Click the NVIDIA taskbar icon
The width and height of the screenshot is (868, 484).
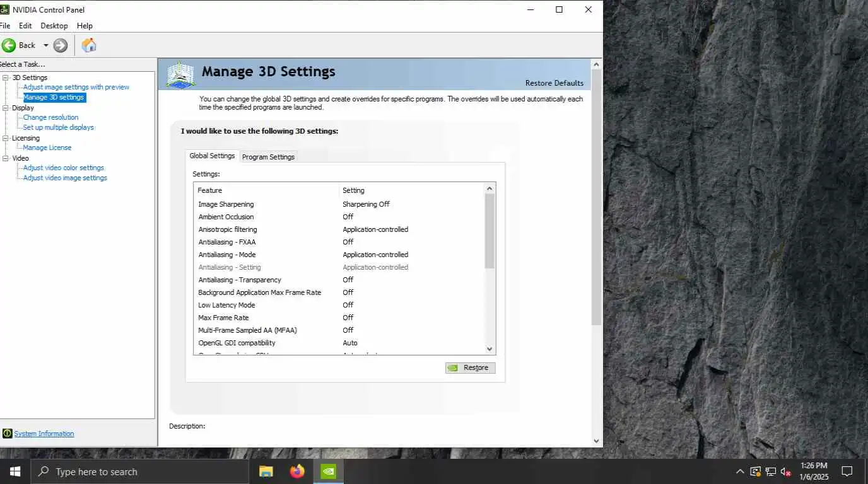(328, 471)
